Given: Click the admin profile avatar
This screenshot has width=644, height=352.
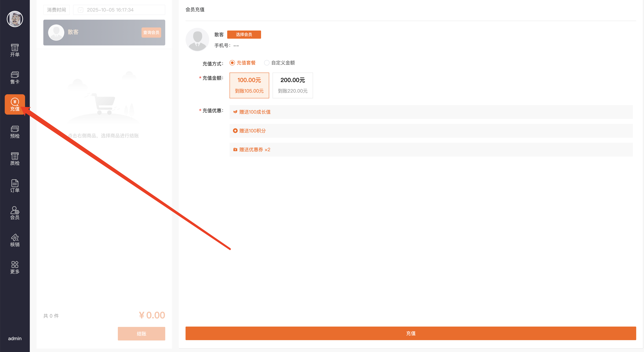Looking at the screenshot, I should click(15, 19).
